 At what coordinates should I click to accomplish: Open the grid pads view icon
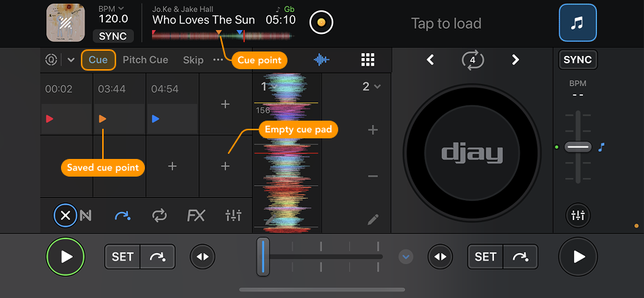click(368, 60)
